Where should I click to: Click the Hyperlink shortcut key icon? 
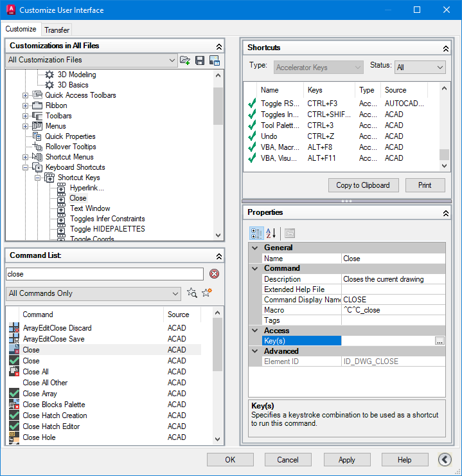(x=61, y=188)
